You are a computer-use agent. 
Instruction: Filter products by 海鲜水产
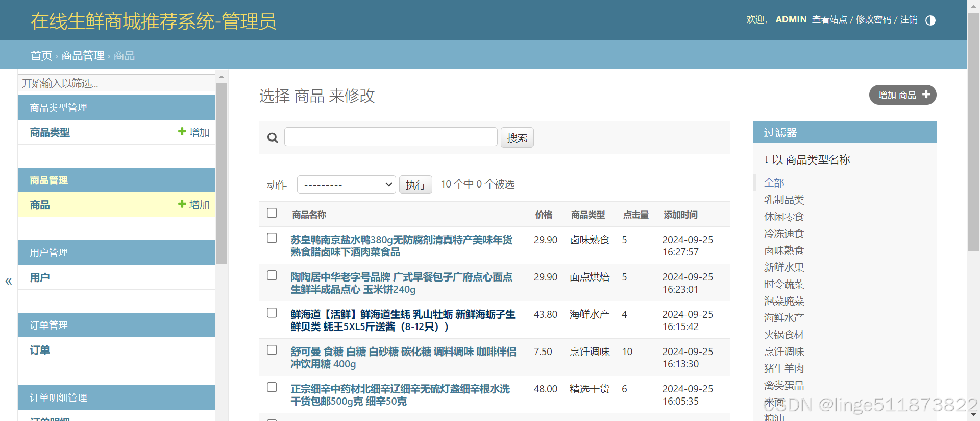click(784, 318)
